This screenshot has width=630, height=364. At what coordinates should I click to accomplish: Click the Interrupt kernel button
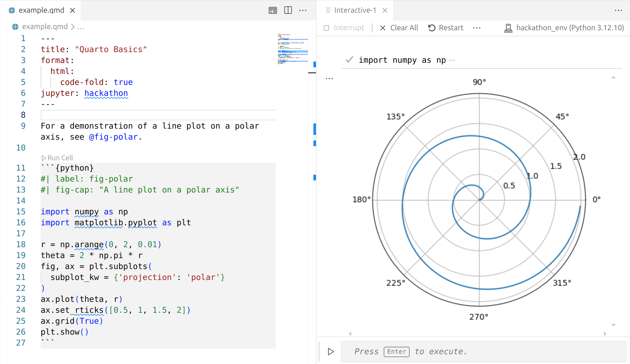point(344,28)
